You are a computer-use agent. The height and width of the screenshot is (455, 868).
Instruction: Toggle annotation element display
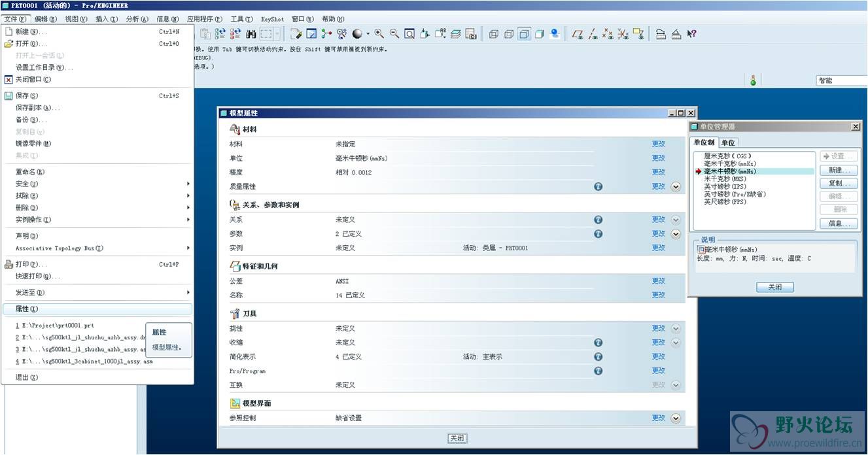point(637,33)
